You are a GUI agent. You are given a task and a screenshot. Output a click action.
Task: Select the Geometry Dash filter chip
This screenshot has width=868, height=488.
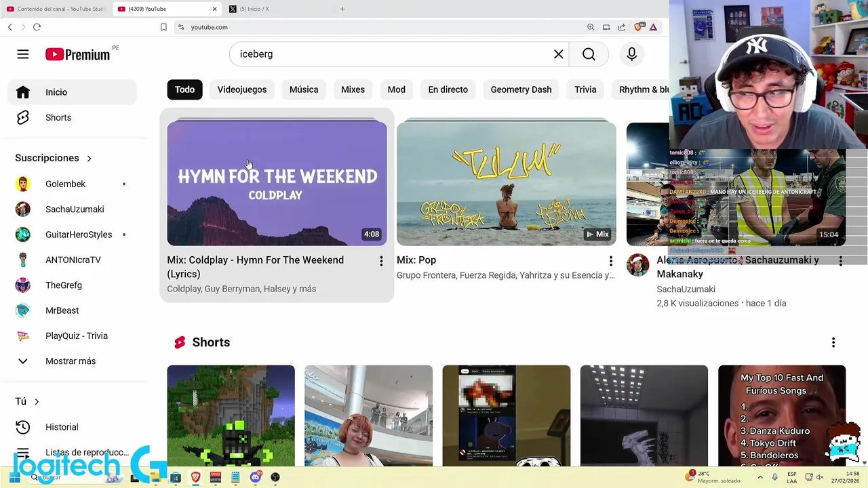(x=521, y=89)
